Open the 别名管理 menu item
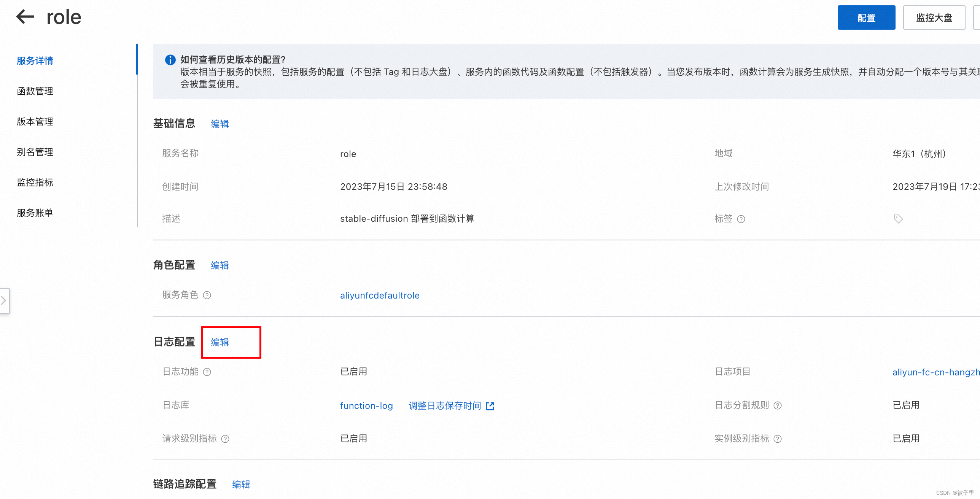The height and width of the screenshot is (499, 980). tap(35, 152)
